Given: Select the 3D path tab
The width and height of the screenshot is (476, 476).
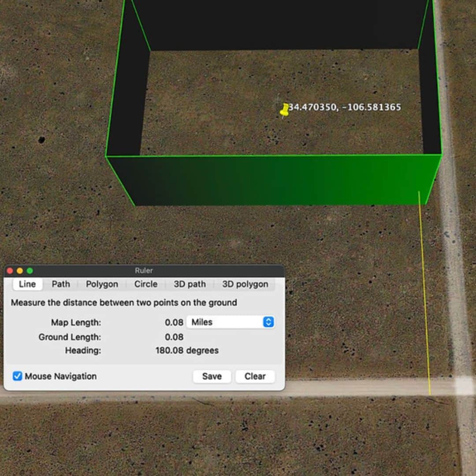Looking at the screenshot, I should (190, 284).
